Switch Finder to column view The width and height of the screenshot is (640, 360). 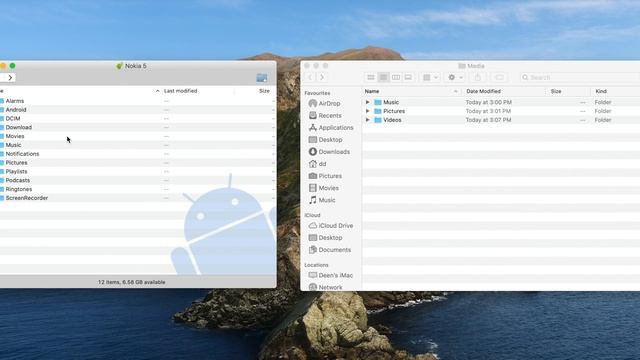[396, 77]
